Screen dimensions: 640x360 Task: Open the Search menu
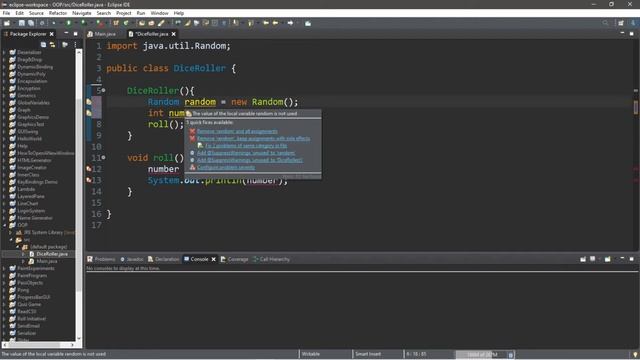[x=104, y=13]
